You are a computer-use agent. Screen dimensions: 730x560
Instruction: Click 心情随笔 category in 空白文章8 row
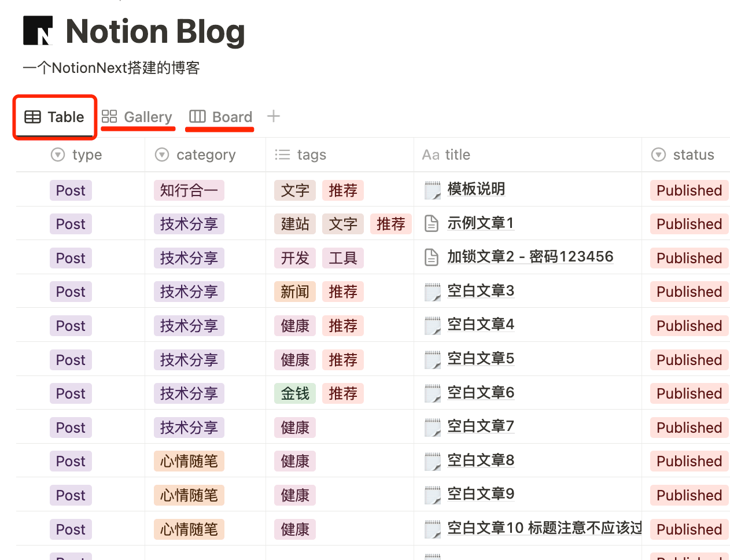(x=189, y=461)
